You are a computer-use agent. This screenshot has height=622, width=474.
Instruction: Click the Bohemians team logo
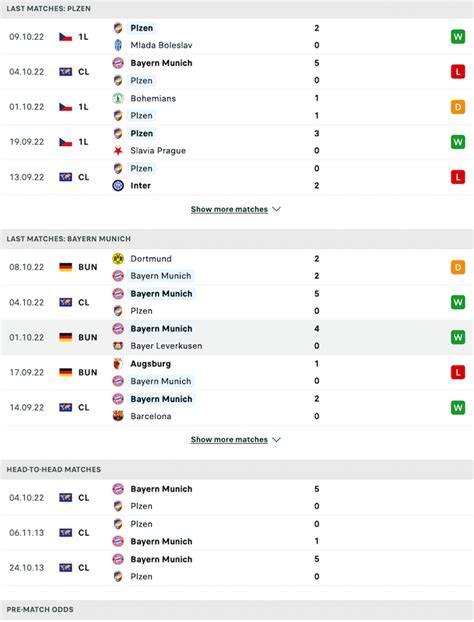tap(118, 98)
